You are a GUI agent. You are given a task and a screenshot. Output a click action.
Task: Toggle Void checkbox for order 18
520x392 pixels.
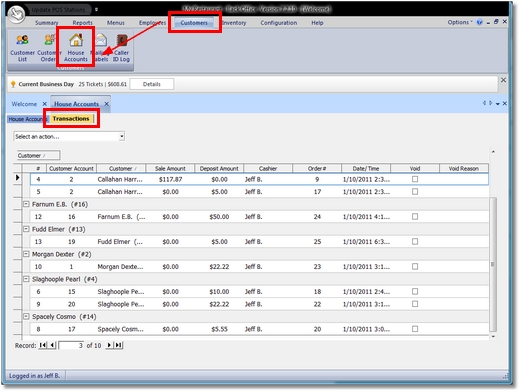point(415,291)
